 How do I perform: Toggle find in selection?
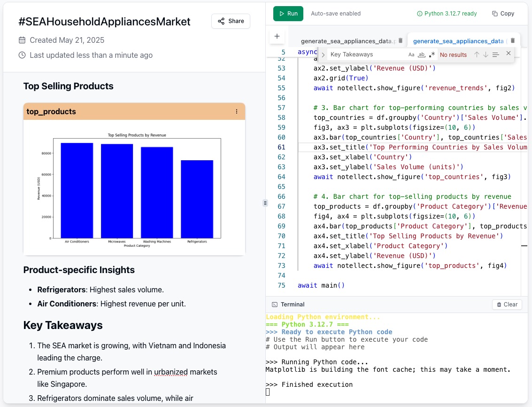(x=496, y=55)
